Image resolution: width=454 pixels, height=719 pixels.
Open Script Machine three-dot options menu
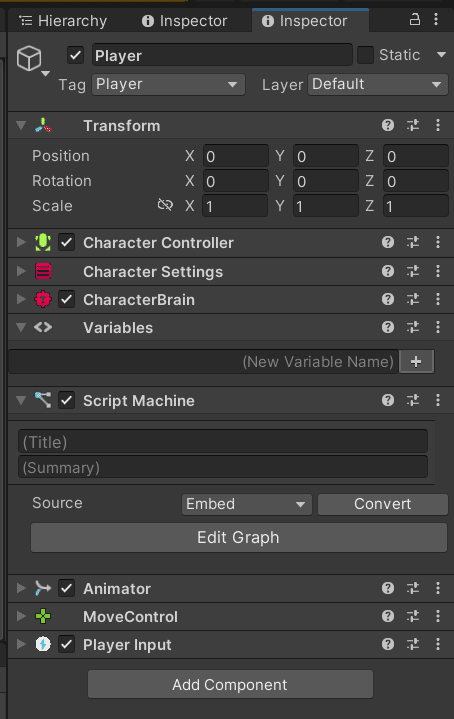pos(438,400)
